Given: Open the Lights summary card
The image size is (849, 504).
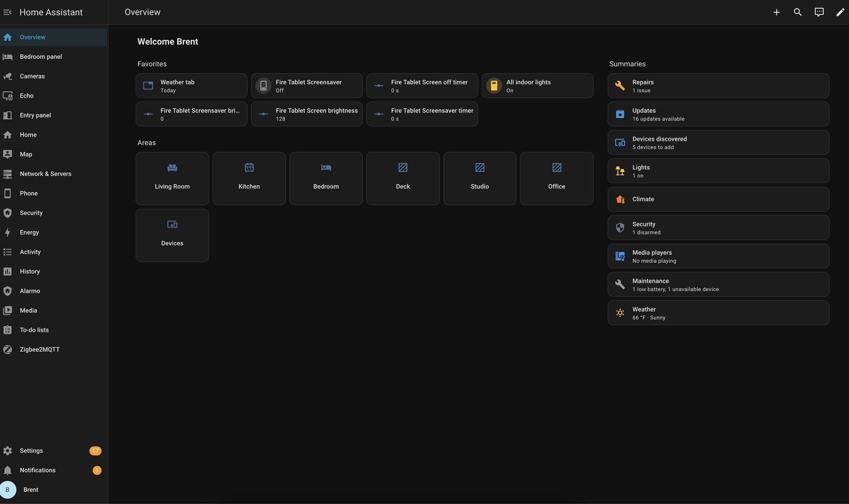Looking at the screenshot, I should pyautogui.click(x=718, y=171).
